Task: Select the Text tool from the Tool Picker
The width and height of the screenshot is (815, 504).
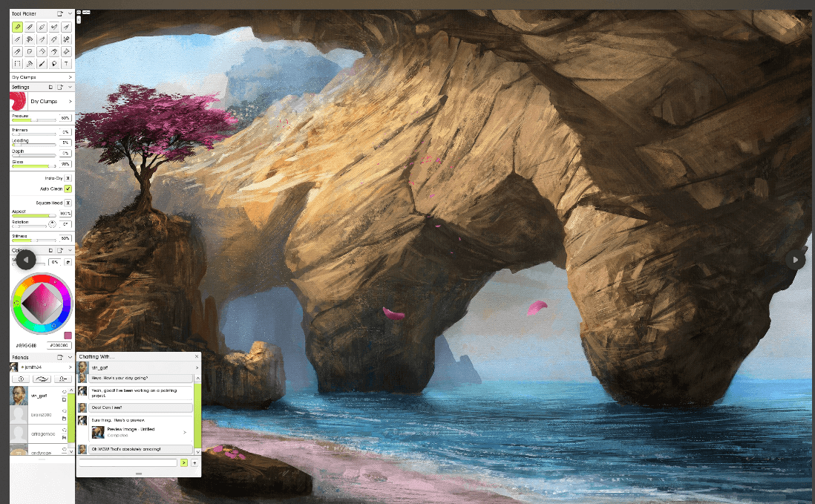Action: point(67,64)
